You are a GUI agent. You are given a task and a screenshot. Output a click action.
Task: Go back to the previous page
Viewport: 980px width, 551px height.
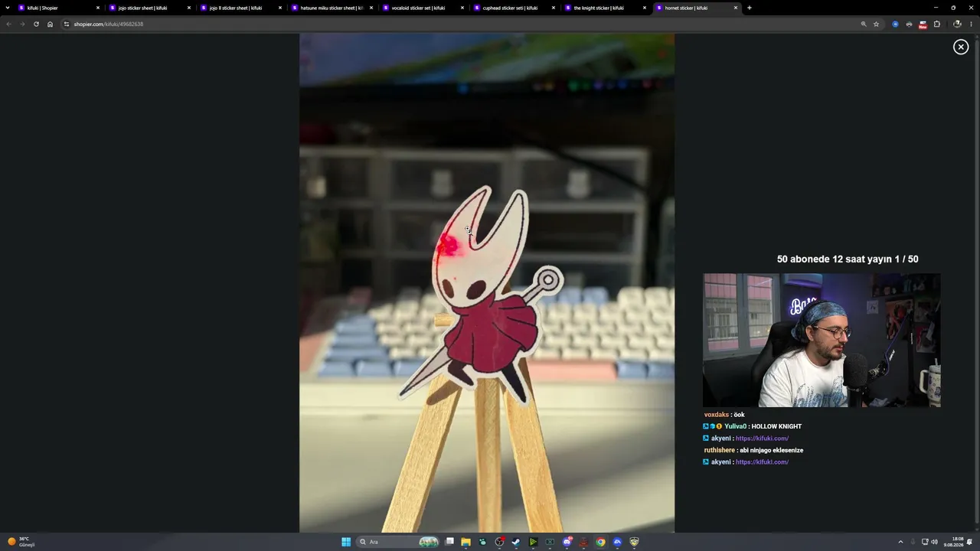8,24
